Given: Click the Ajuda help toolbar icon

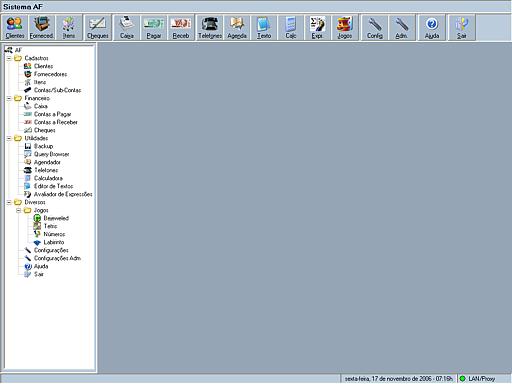Looking at the screenshot, I should click(x=432, y=27).
